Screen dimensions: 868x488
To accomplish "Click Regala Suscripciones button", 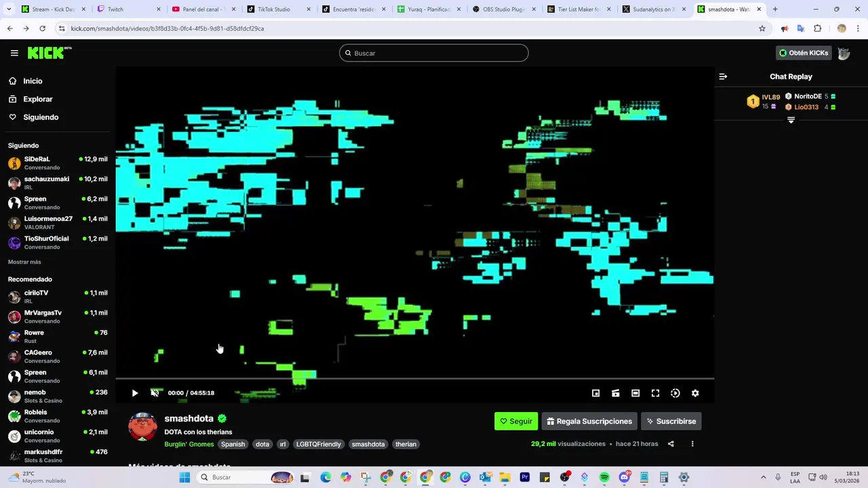I will coord(589,421).
